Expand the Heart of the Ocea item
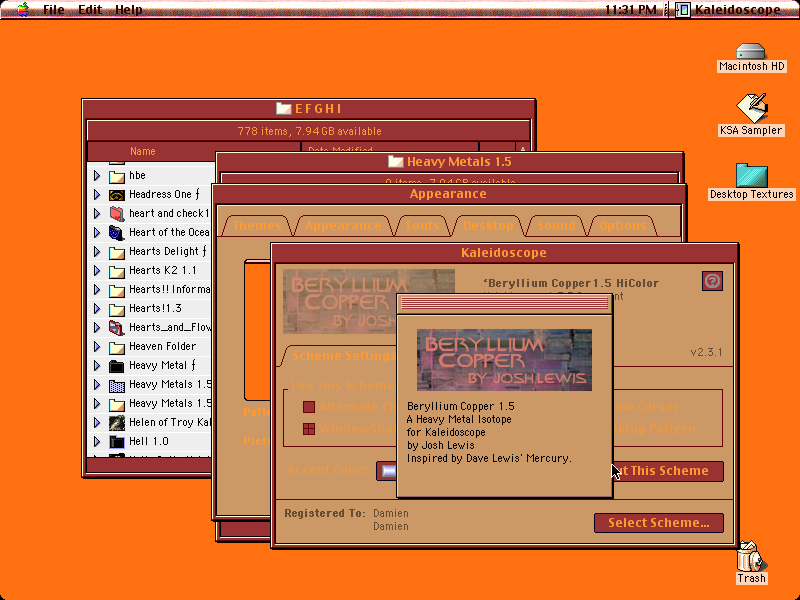This screenshot has width=800, height=600. [x=97, y=233]
